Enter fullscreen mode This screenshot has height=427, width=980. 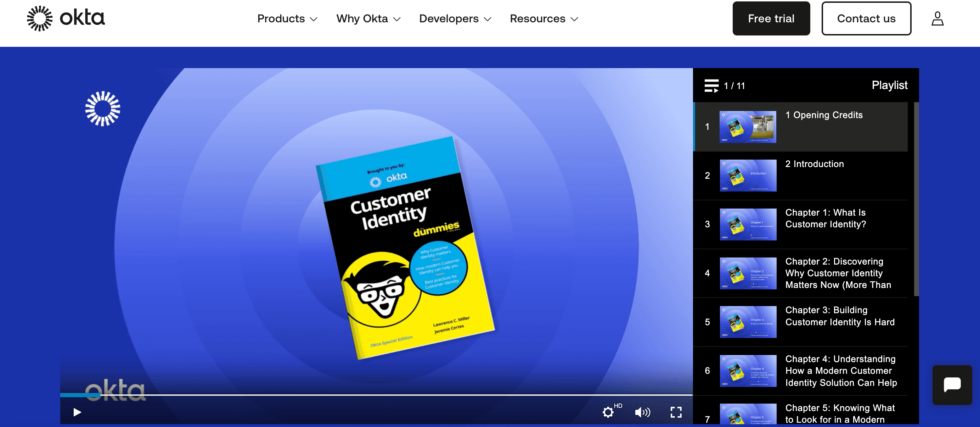click(676, 412)
